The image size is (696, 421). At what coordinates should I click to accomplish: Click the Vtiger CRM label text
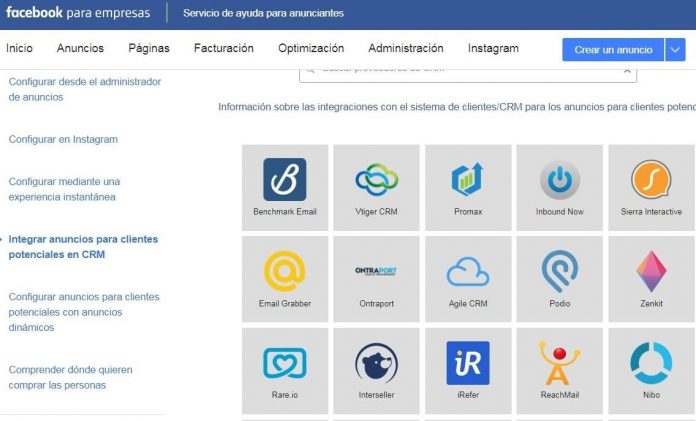click(376, 212)
